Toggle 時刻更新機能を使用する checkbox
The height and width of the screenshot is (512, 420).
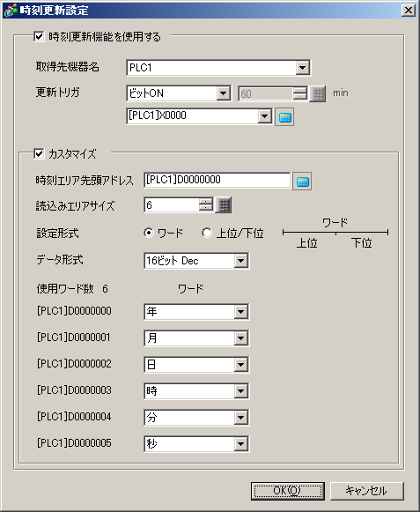39,36
